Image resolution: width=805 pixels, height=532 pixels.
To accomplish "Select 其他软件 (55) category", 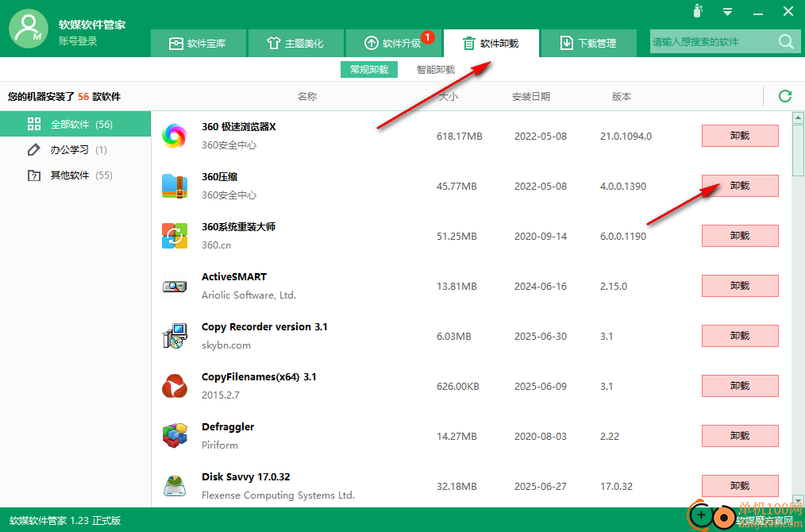I will tap(75, 175).
